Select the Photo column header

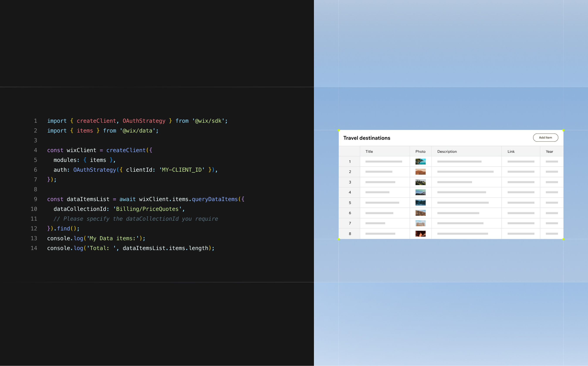420,151
